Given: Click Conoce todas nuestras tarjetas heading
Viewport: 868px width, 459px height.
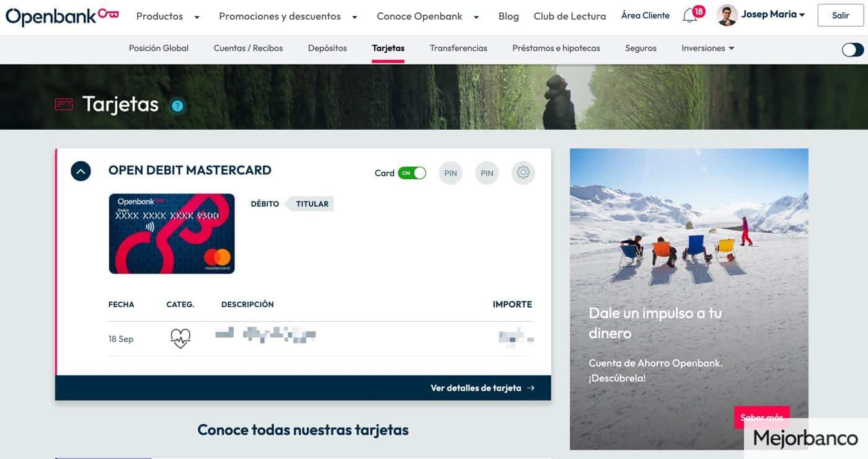Looking at the screenshot, I should pos(303,430).
